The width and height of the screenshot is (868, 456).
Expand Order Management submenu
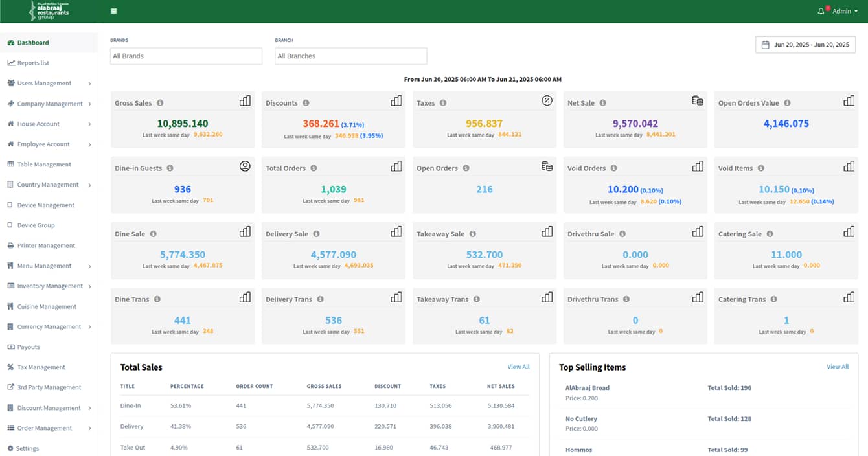tap(49, 428)
